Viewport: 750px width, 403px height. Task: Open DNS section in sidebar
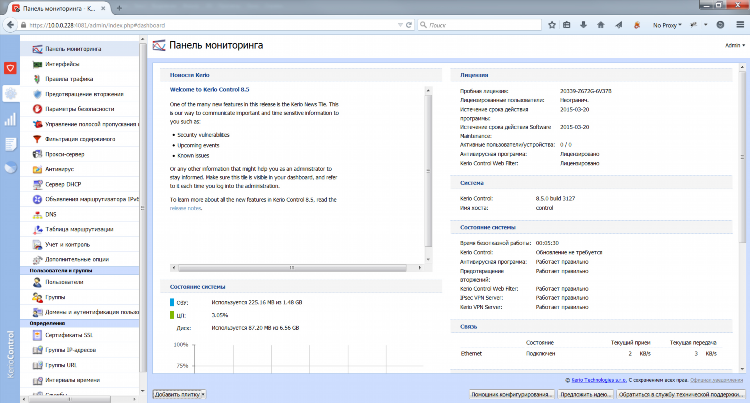[x=50, y=214]
